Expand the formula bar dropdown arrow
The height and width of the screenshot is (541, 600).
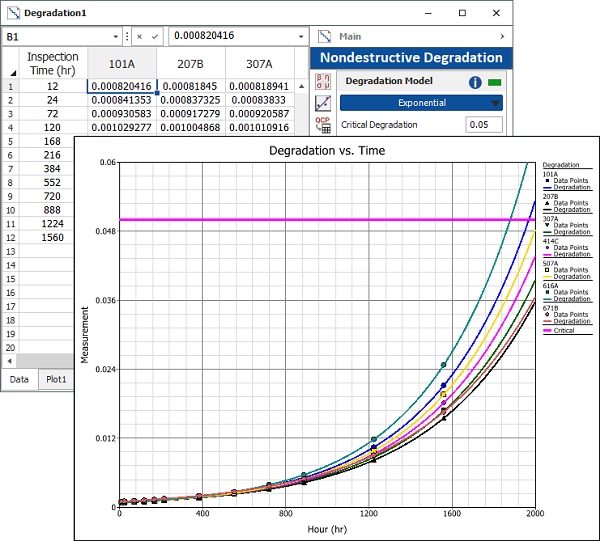301,36
